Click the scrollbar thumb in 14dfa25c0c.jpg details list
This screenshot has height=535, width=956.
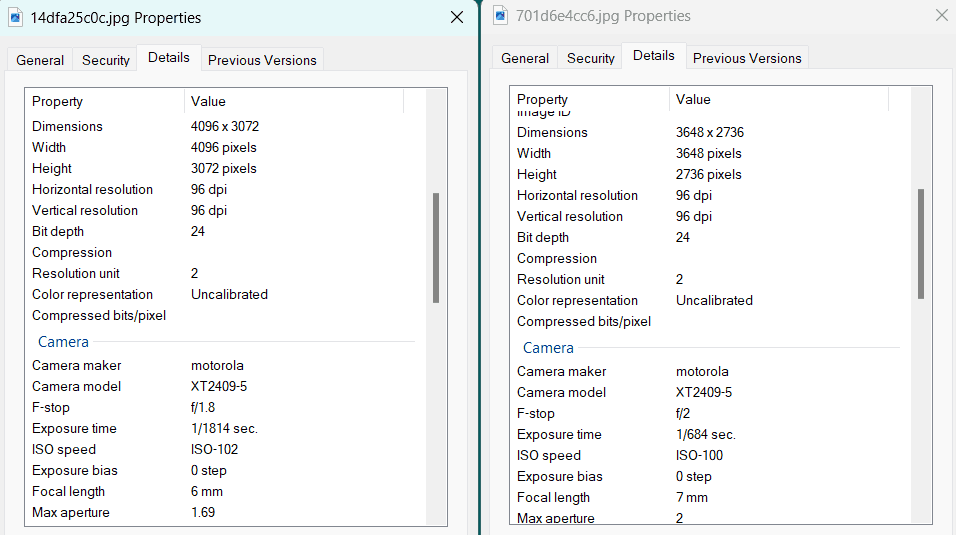tap(436, 247)
